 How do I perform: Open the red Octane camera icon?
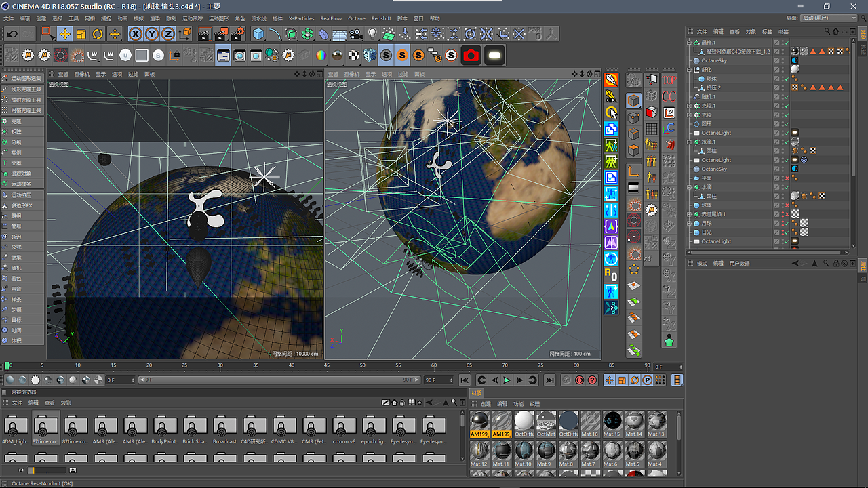click(471, 56)
